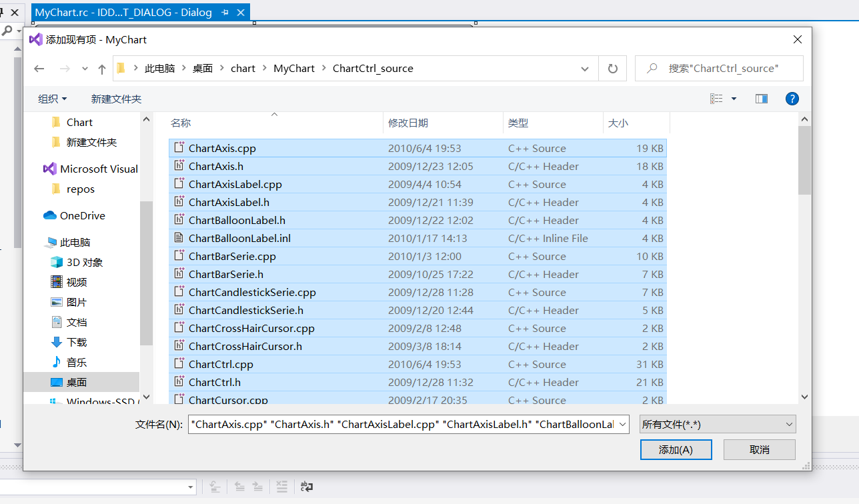859x504 pixels.
Task: Open the 组织 menu
Action: coord(52,98)
